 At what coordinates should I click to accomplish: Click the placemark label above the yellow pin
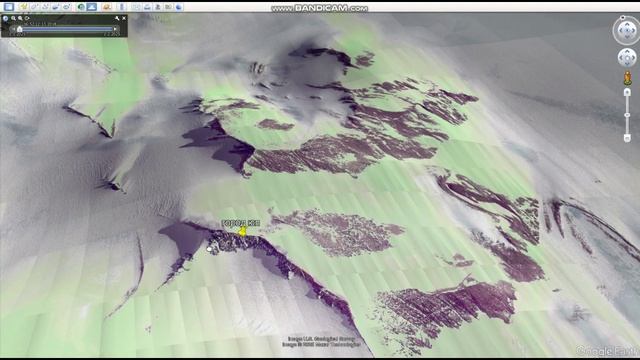(x=240, y=223)
